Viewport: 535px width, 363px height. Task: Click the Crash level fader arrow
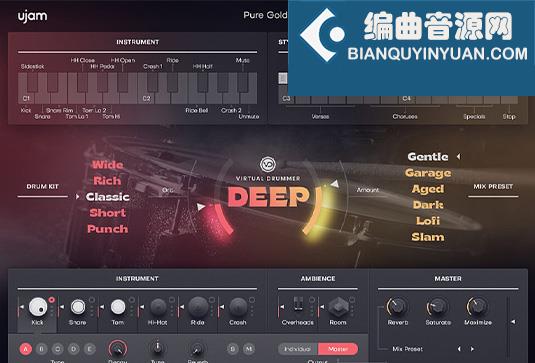222,307
